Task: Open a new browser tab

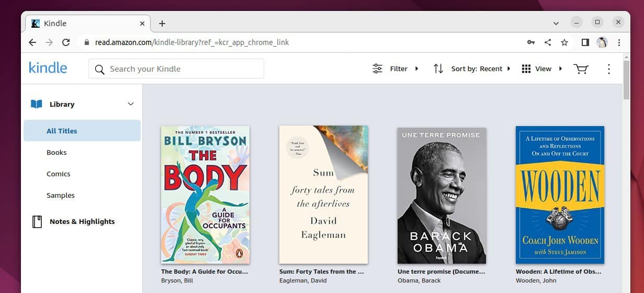Action: [x=162, y=24]
